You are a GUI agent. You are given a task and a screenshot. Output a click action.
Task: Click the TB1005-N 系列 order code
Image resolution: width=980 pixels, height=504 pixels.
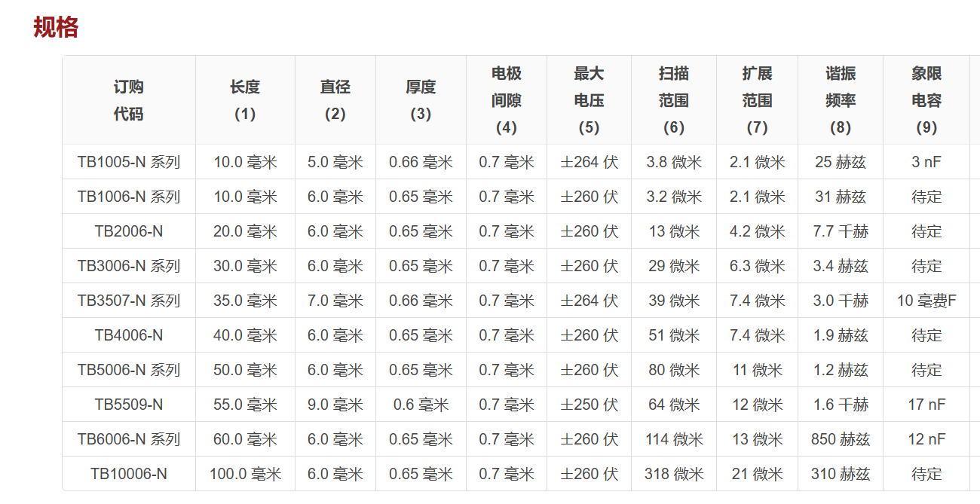(x=129, y=162)
